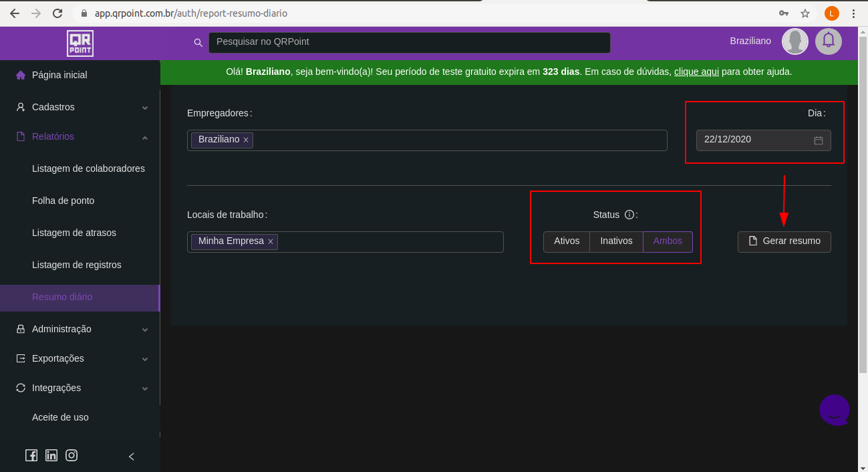Expand the Administração menu
The width and height of the screenshot is (868, 472).
click(80, 329)
